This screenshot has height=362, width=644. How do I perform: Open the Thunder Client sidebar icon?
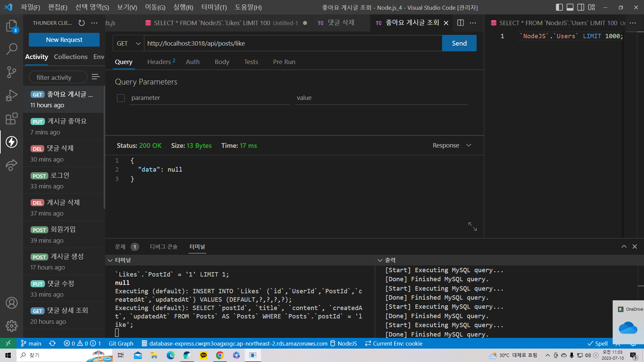(x=11, y=142)
